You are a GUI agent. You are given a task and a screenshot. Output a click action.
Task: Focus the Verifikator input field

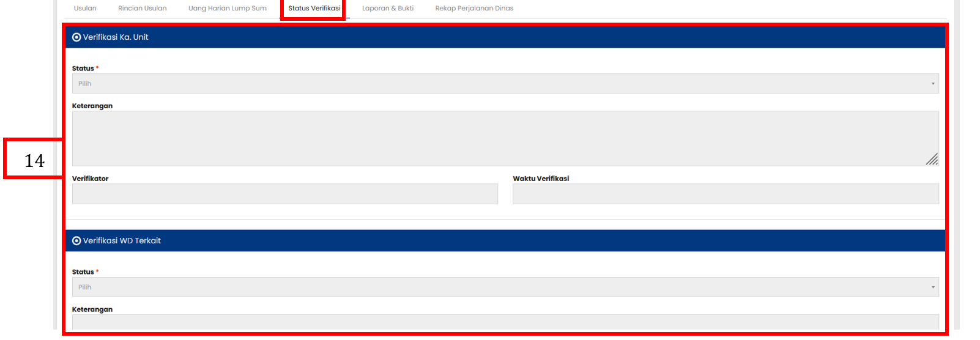pos(284,194)
